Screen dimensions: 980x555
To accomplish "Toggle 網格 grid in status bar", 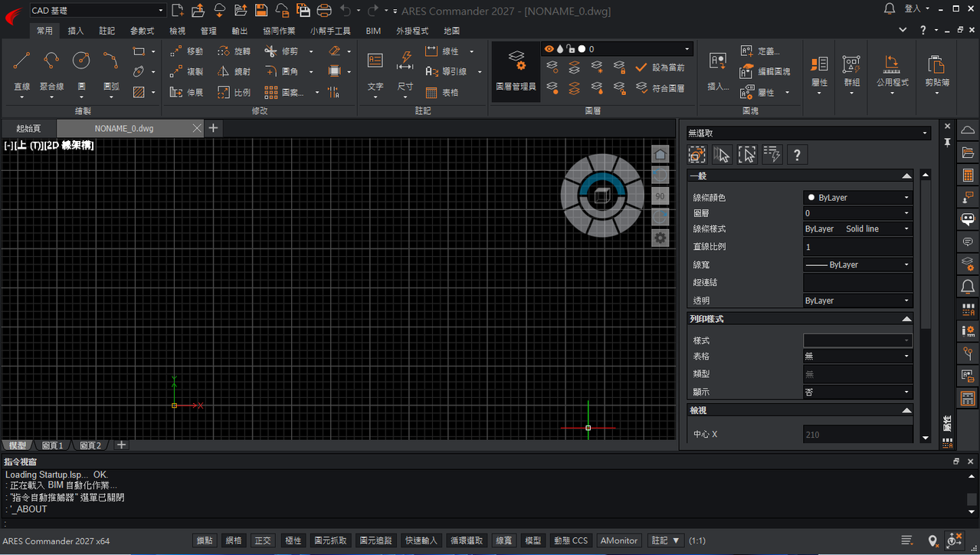I will coord(233,540).
